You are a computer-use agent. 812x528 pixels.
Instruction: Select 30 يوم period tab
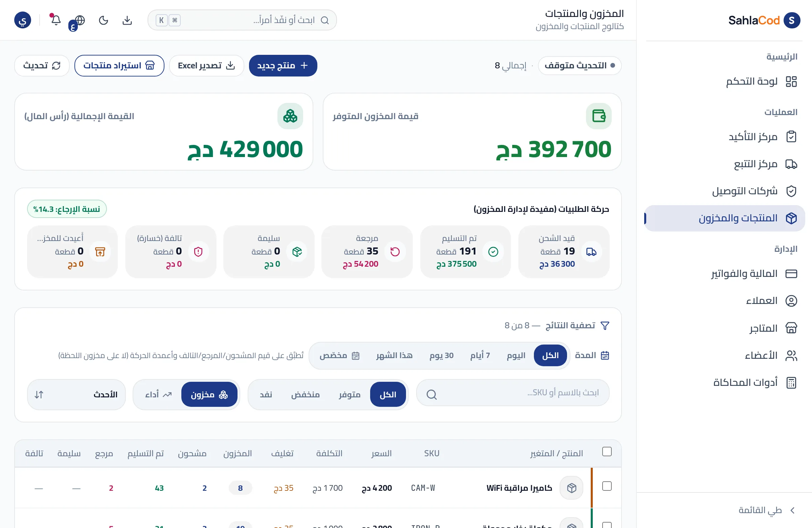[x=442, y=355]
